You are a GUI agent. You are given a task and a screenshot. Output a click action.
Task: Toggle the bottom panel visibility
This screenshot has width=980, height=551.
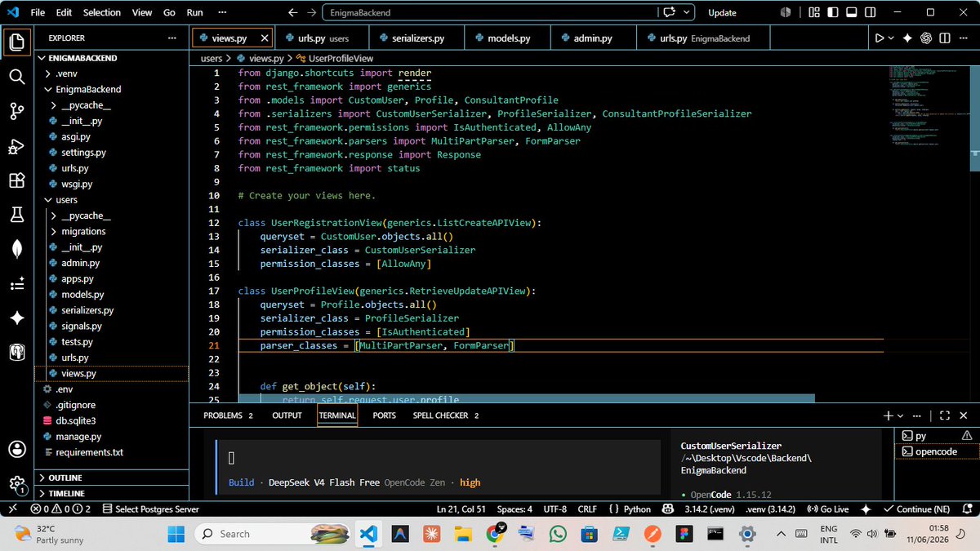point(850,12)
